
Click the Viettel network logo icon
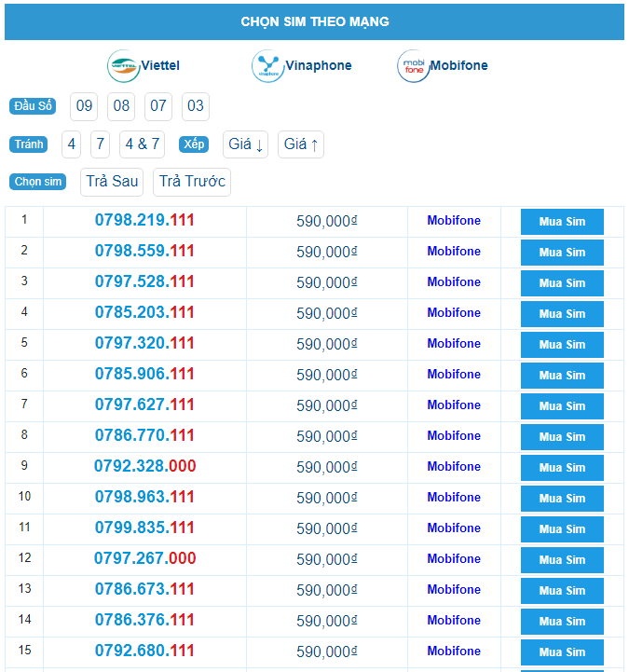pyautogui.click(x=122, y=66)
